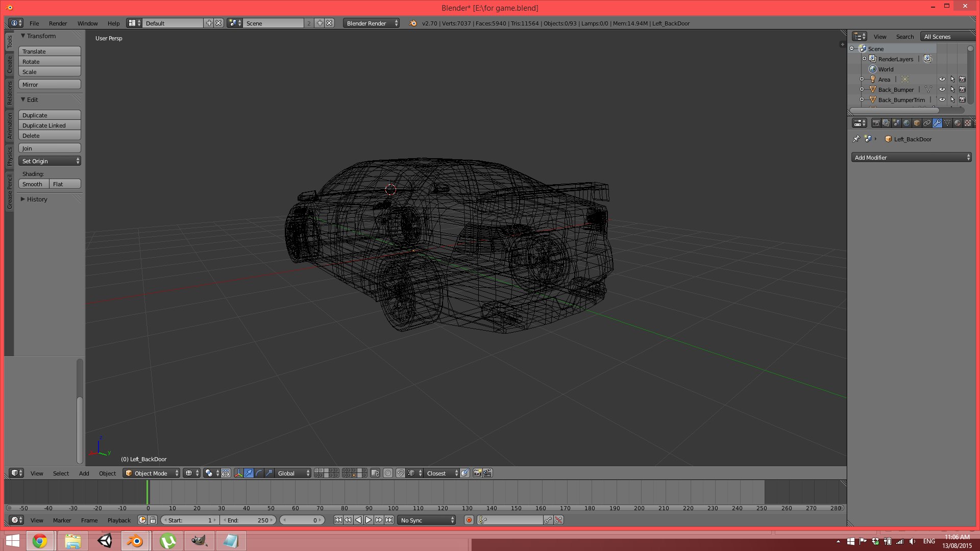
Task: Click the Translate button
Action: coord(50,52)
